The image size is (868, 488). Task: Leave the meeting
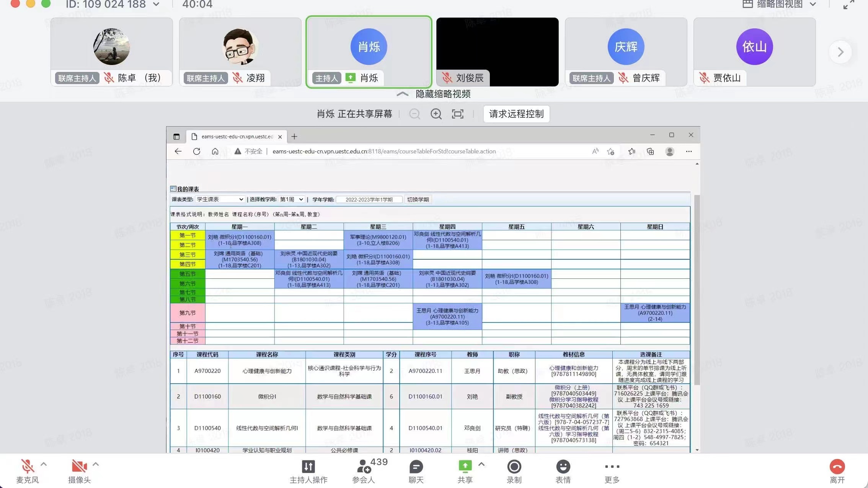tap(837, 467)
